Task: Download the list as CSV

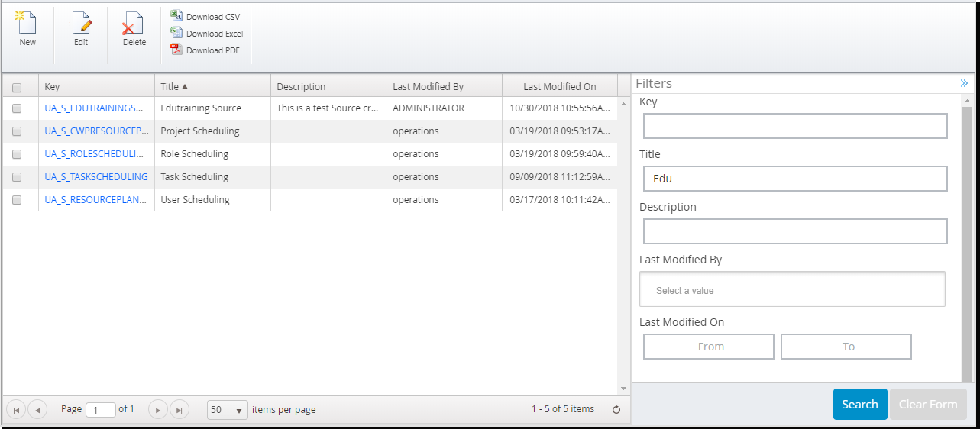Action: point(205,17)
